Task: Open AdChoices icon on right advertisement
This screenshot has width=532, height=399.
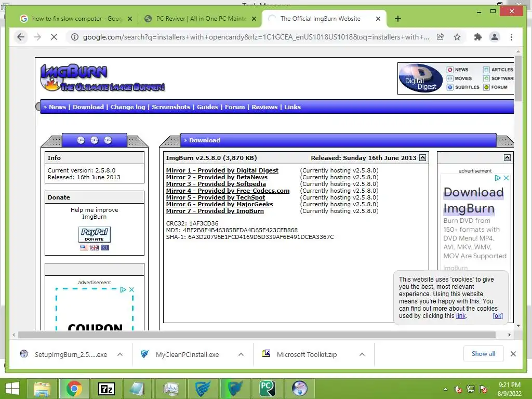Action: (x=498, y=178)
